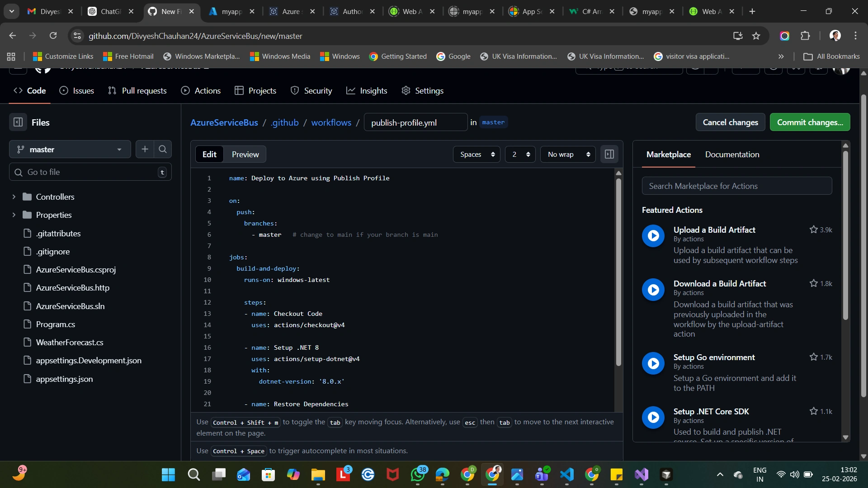This screenshot has width=868, height=488.
Task: Star the Upload a Build Artifact action
Action: click(x=814, y=230)
